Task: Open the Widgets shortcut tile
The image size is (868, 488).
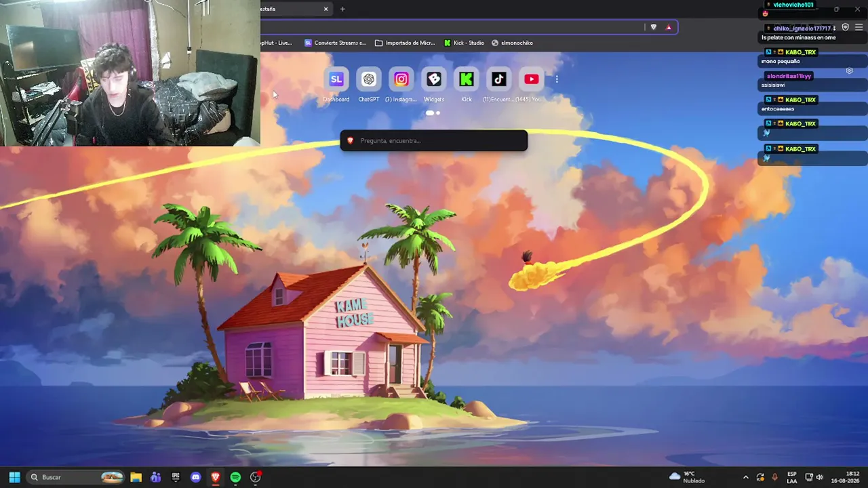Action: tap(433, 79)
